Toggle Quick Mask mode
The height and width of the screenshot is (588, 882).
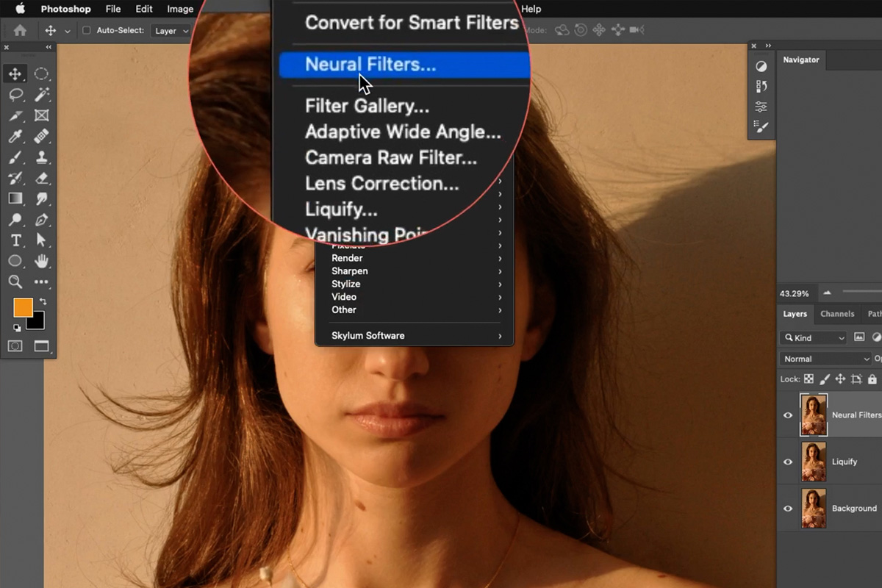pyautogui.click(x=15, y=346)
